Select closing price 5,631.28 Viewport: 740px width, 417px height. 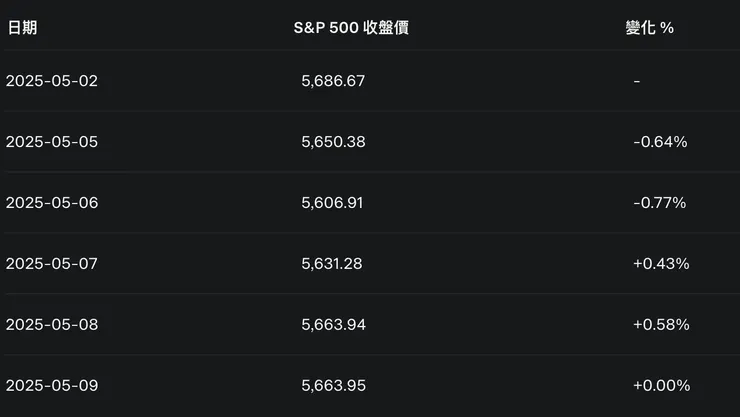tap(333, 264)
